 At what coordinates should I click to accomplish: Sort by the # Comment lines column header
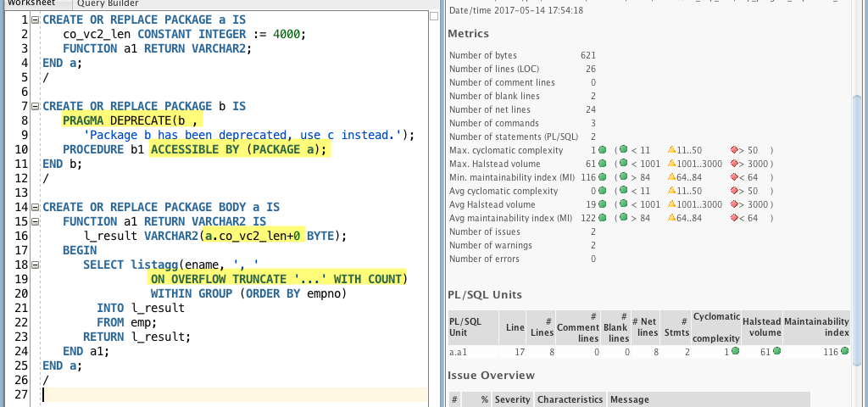[x=578, y=327]
